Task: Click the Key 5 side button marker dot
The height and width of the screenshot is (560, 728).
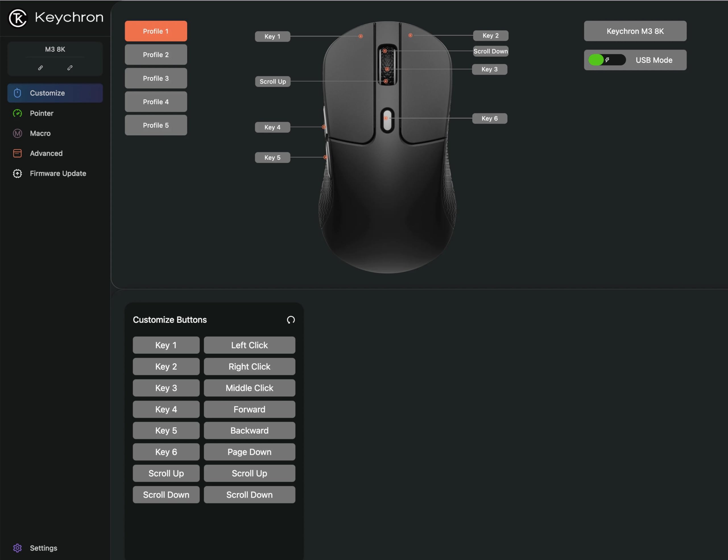Action: 325,157
